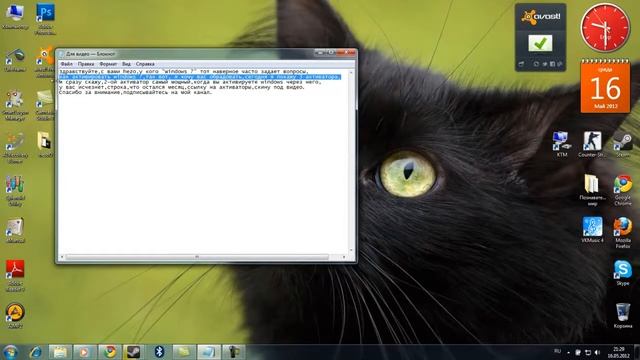640x360 pixels.
Task: Select the VKMusic 4 desktop shortcut
Action: point(592,230)
